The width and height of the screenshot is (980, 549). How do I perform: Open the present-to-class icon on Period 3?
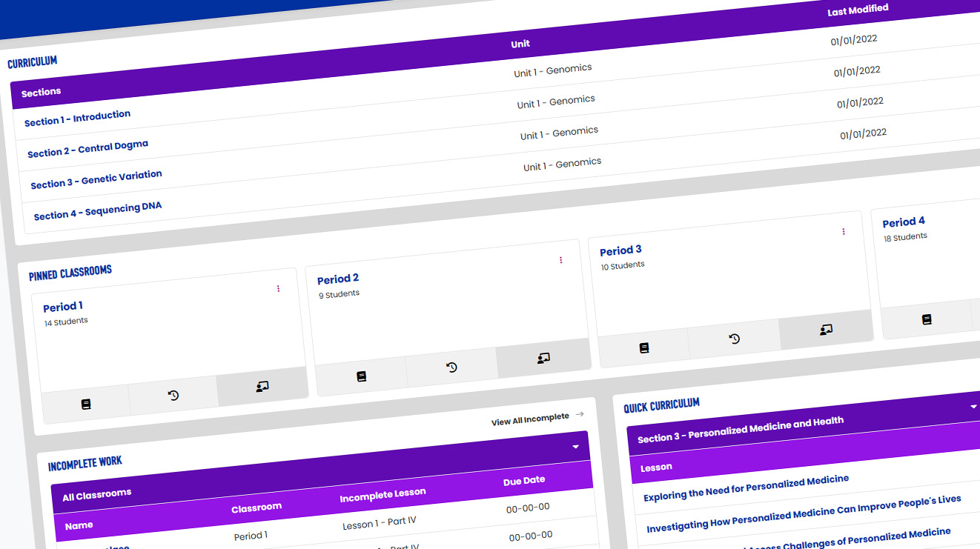coord(825,331)
